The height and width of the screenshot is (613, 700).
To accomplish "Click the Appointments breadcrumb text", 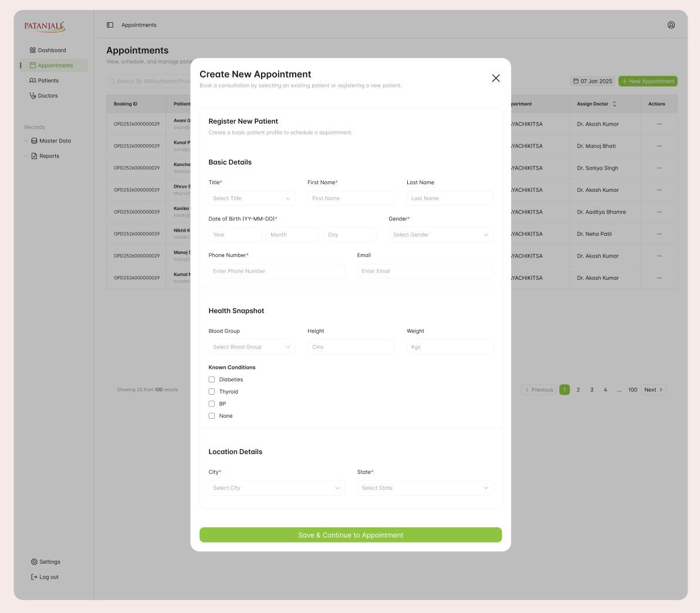I will [x=139, y=25].
